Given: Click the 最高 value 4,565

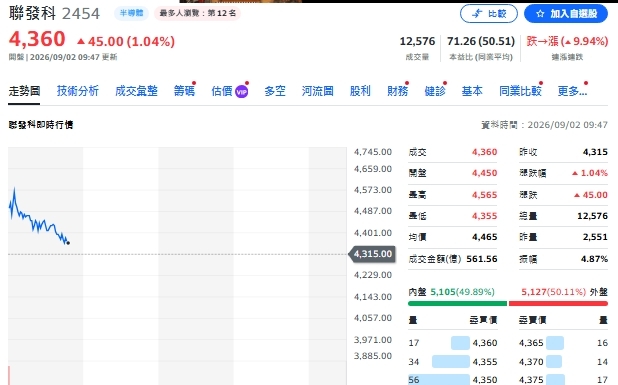Looking at the screenshot, I should (484, 195).
